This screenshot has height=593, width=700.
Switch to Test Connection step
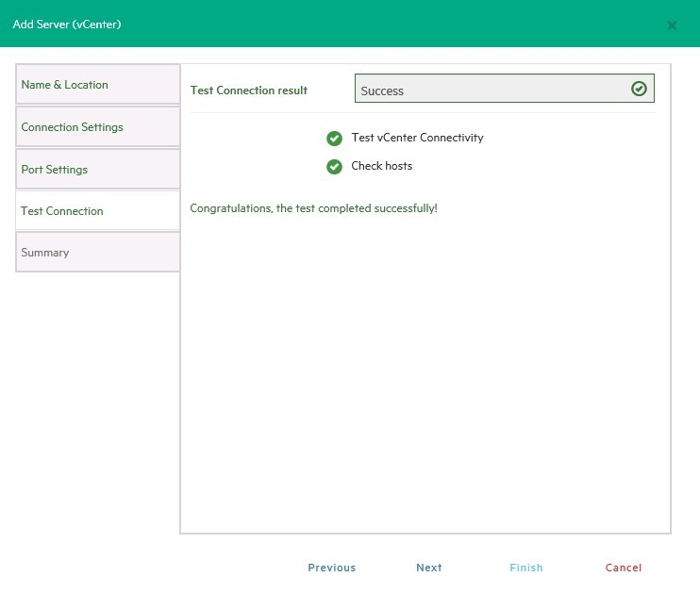point(98,210)
